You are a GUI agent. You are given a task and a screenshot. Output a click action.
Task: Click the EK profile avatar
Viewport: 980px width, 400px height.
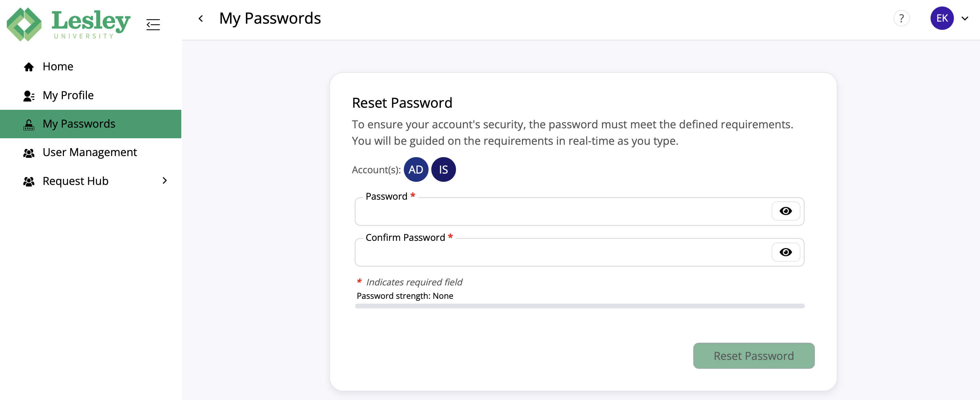coord(942,18)
